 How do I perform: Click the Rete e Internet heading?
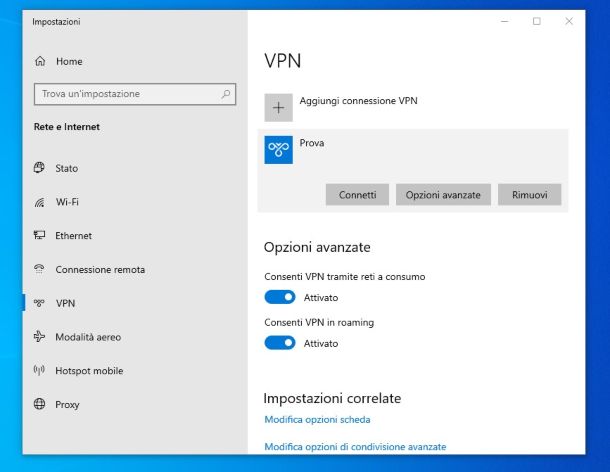click(x=67, y=127)
